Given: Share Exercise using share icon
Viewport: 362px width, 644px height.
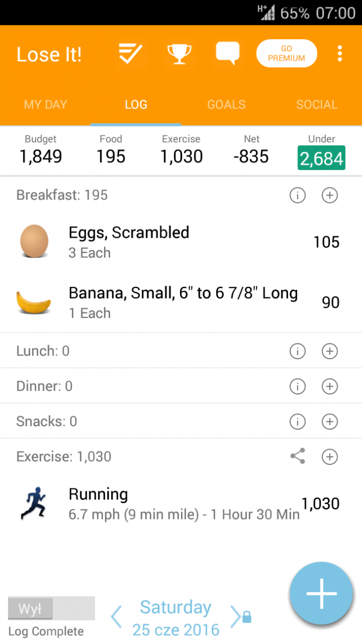Looking at the screenshot, I should point(297,456).
